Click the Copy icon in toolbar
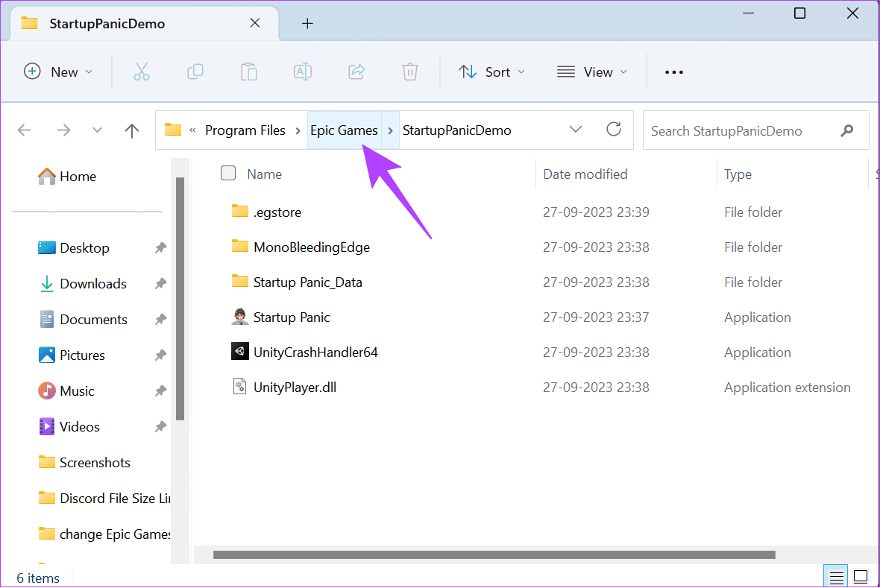The height and width of the screenshot is (588, 880). 195,72
